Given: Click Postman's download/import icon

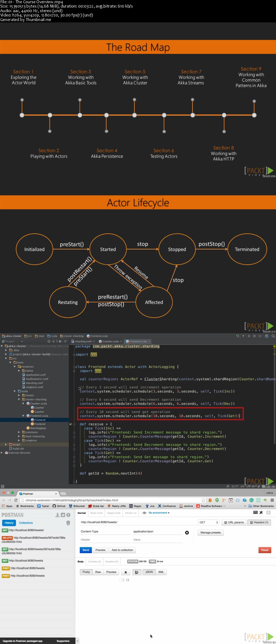Looking at the screenshot, I should 57,515.
